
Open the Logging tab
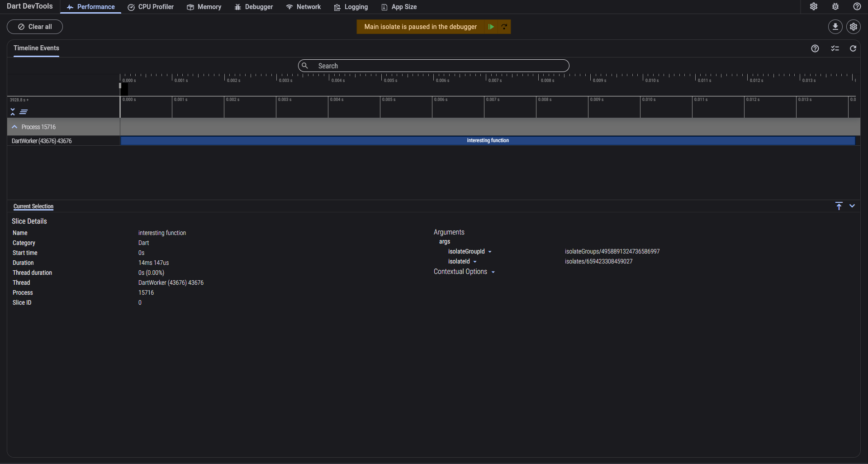[x=351, y=7]
